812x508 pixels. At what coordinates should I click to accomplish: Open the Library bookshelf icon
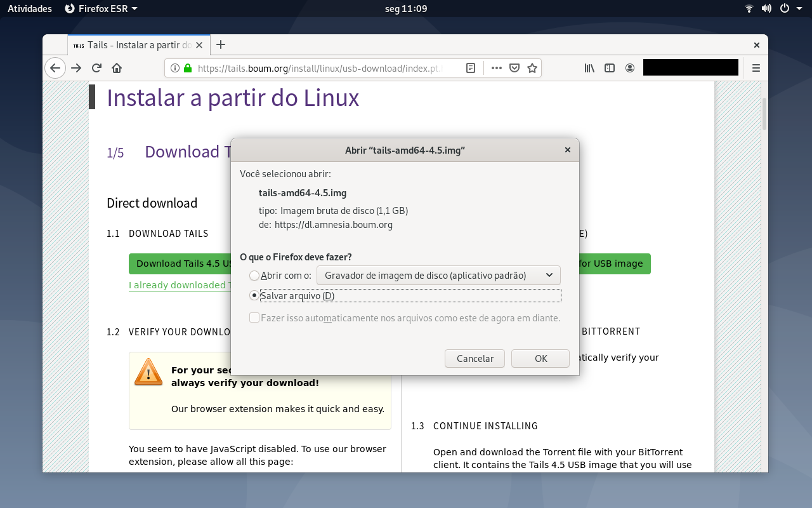click(x=589, y=68)
